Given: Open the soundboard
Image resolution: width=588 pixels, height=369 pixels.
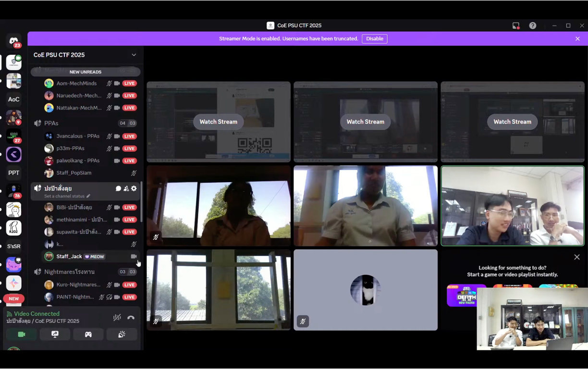Looking at the screenshot, I should pyautogui.click(x=122, y=334).
